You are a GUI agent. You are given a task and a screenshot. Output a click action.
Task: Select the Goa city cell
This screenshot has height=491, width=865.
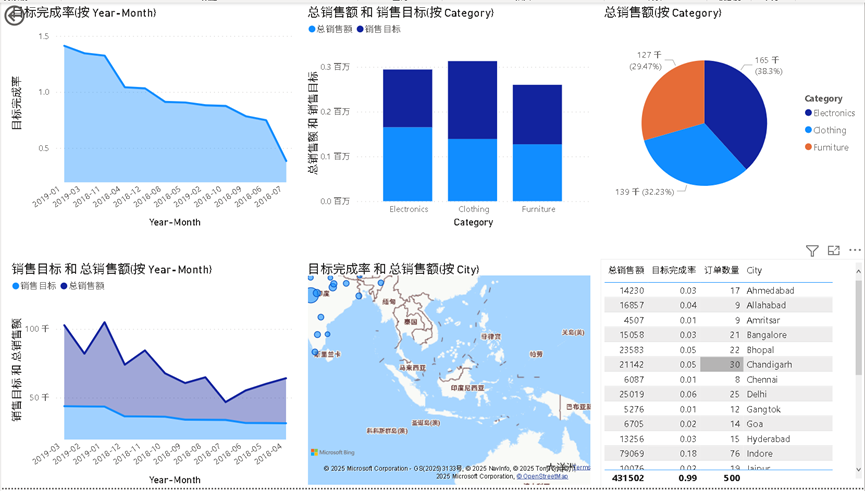pyautogui.click(x=755, y=424)
